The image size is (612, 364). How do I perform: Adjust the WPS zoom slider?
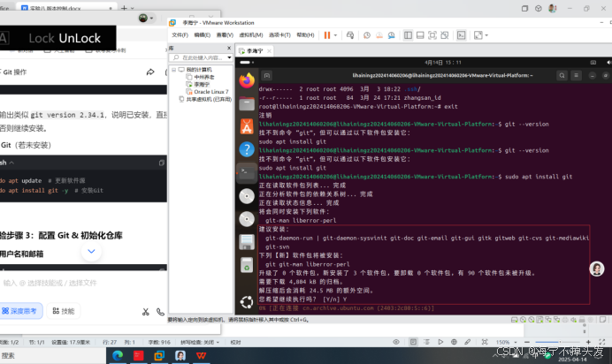[x=558, y=342]
